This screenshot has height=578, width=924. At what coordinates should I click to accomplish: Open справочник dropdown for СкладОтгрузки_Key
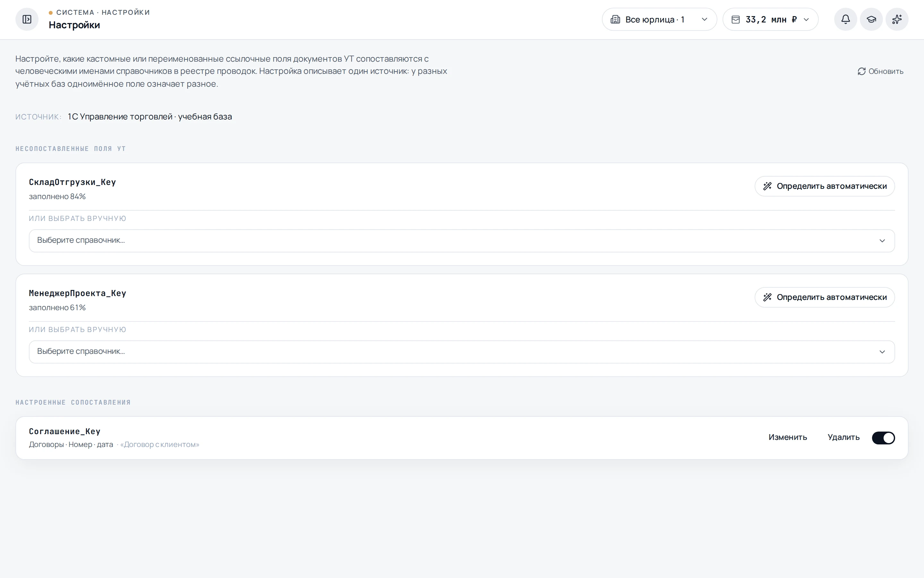[x=462, y=241]
